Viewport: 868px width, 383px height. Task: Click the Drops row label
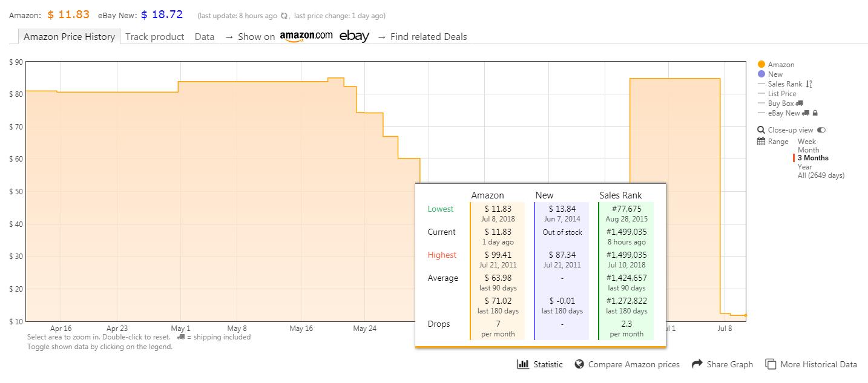click(439, 324)
